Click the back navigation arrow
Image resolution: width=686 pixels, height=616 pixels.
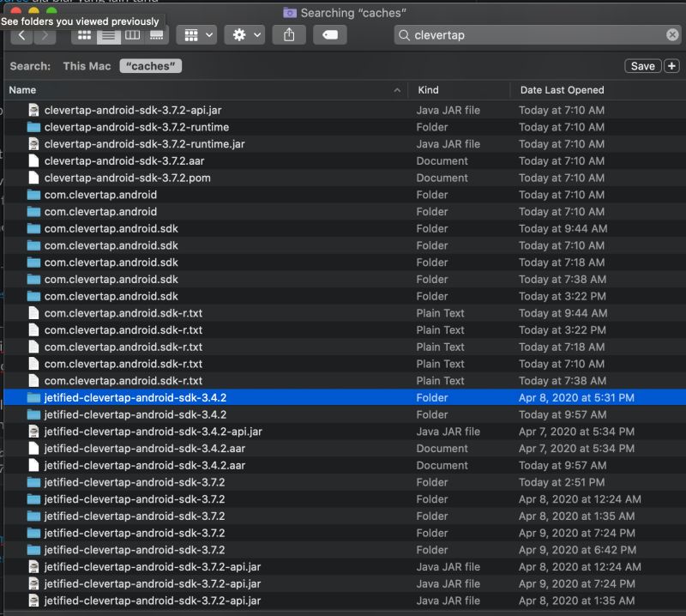[x=21, y=35]
